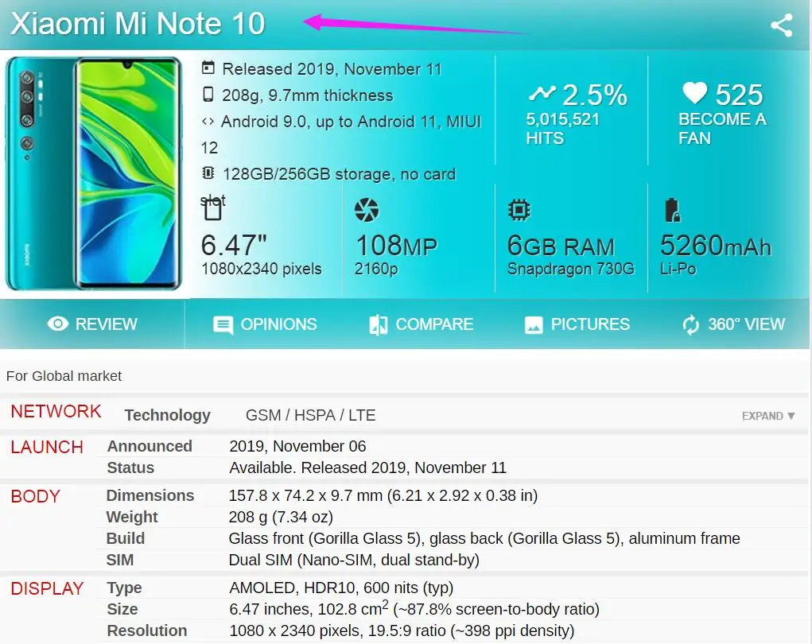Click the rotate icon next to 360° VIEW
Image resolution: width=812 pixels, height=644 pixels.
pos(691,325)
